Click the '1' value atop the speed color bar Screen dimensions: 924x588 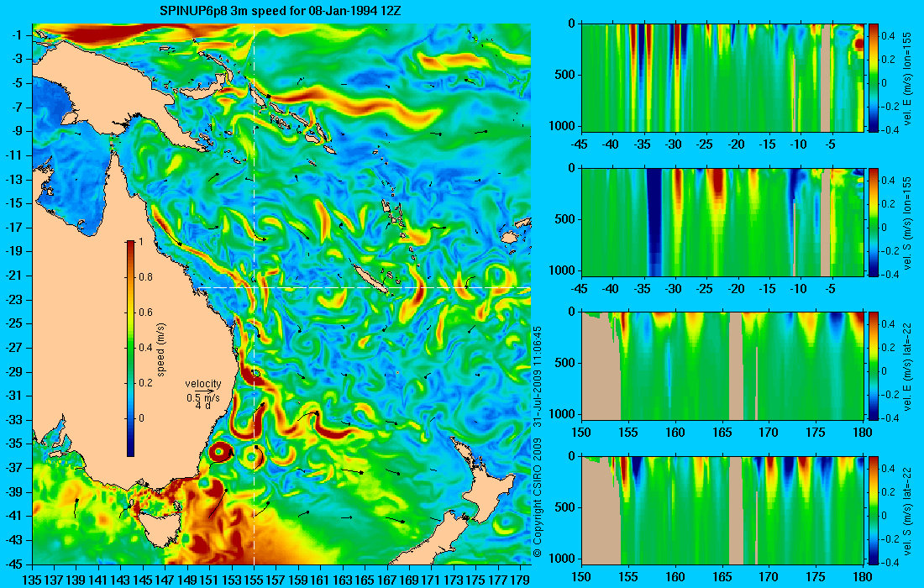coord(140,242)
